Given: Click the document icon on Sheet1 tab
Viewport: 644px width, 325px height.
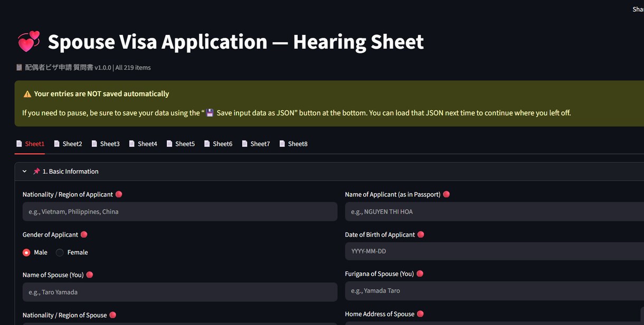Looking at the screenshot, I should coord(20,144).
